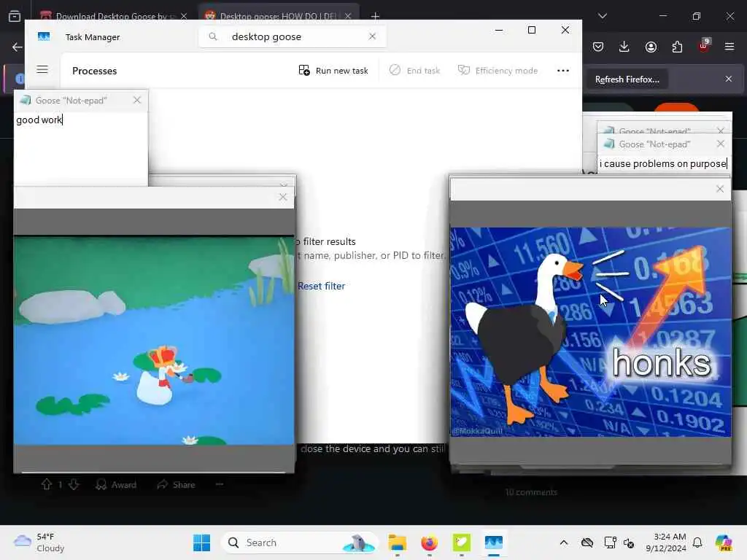The image size is (747, 560).
Task: Open Firefox extensions puzzle icon
Action: point(677,47)
